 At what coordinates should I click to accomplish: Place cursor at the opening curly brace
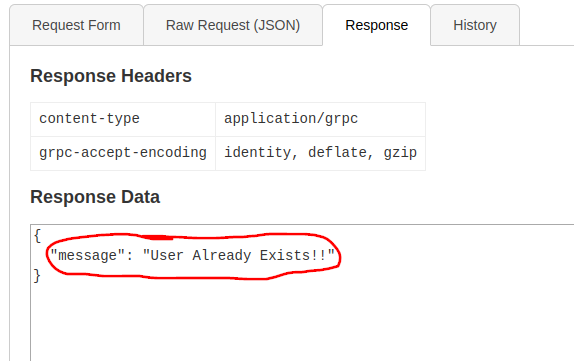tap(37, 236)
